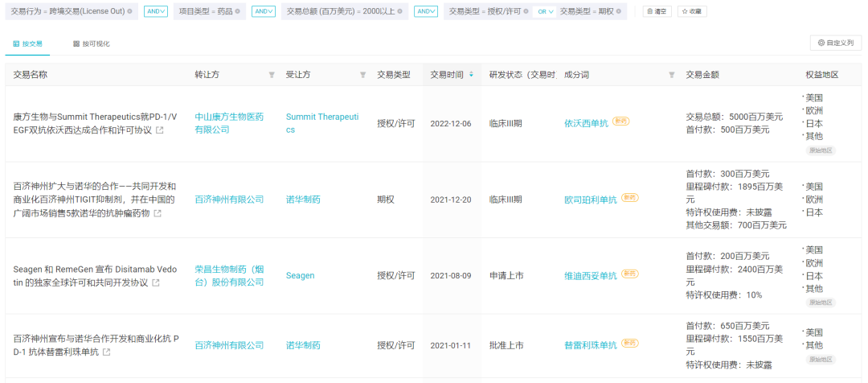Image resolution: width=868 pixels, height=383 pixels.
Task: Open 中山康方生物医药有限公司 company link
Action: click(229, 124)
